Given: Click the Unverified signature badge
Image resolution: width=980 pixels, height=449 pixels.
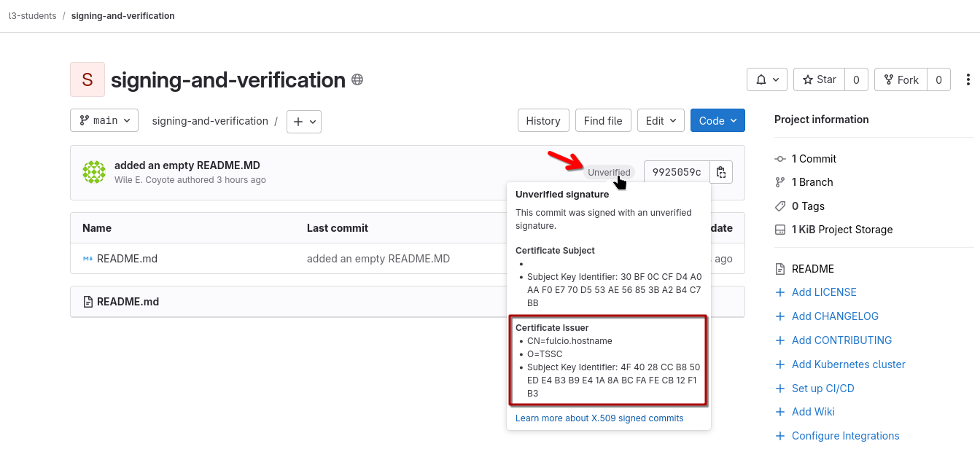Looking at the screenshot, I should (x=609, y=173).
